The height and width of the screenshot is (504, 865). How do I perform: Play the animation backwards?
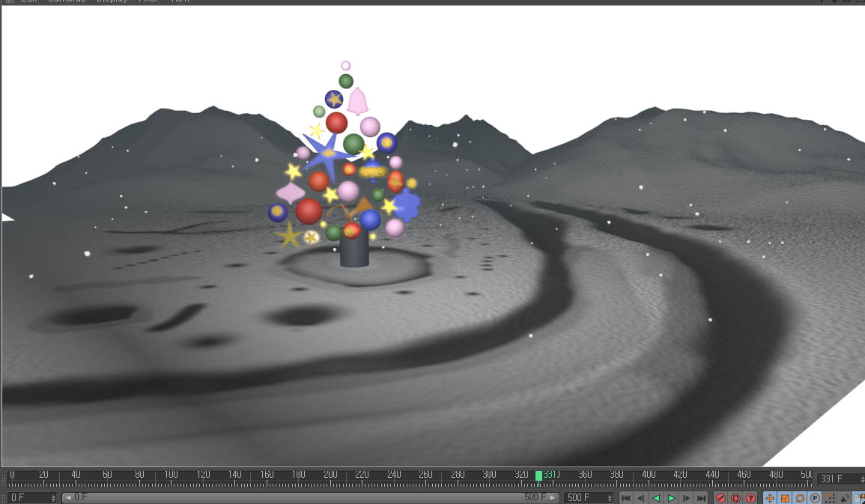pyautogui.click(x=656, y=498)
